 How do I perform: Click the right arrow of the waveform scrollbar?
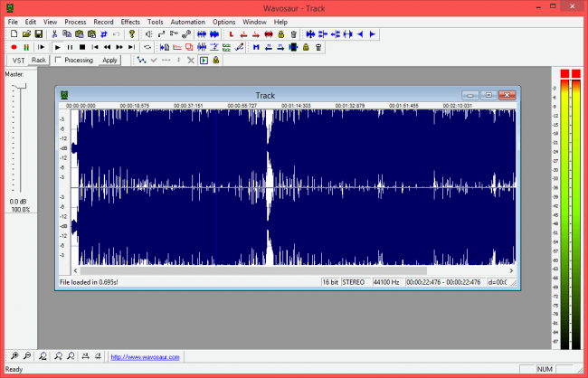pyautogui.click(x=511, y=270)
